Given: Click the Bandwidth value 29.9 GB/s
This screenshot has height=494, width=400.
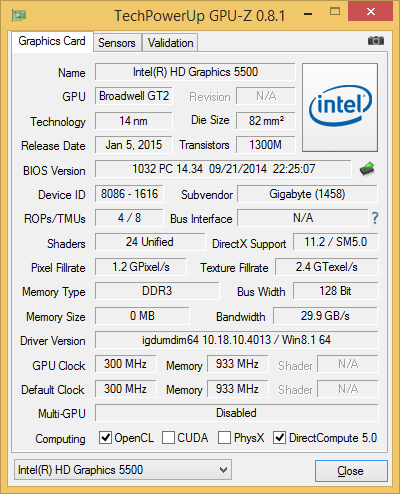Looking at the screenshot, I should tap(325, 315).
